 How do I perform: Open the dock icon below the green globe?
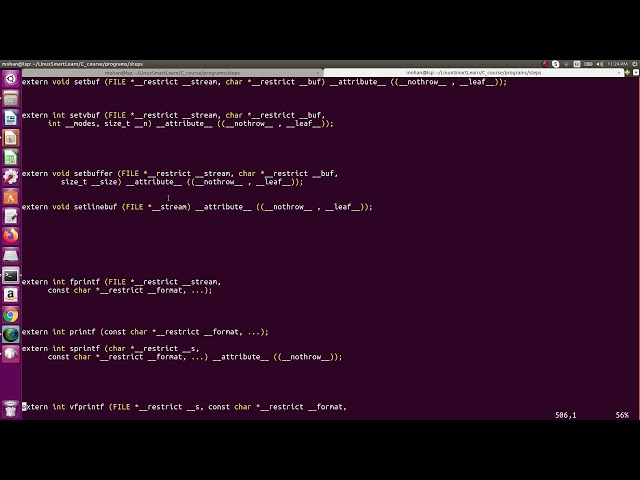pyautogui.click(x=11, y=354)
